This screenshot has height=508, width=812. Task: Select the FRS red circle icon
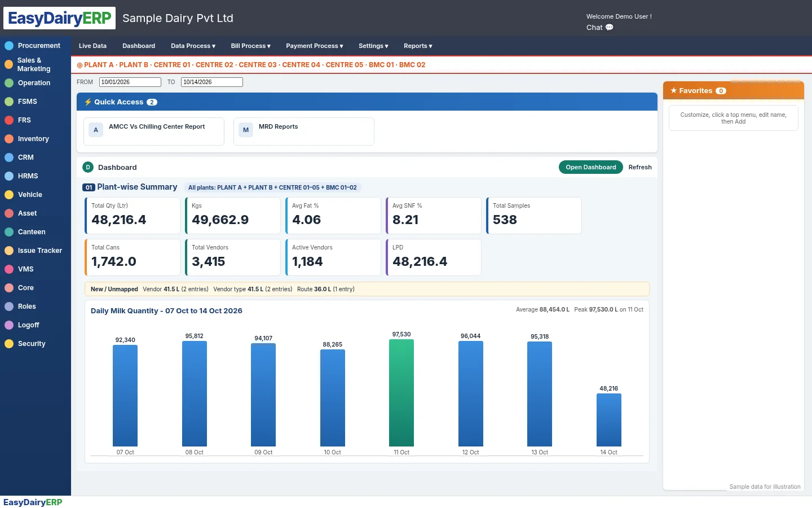pyautogui.click(x=9, y=120)
